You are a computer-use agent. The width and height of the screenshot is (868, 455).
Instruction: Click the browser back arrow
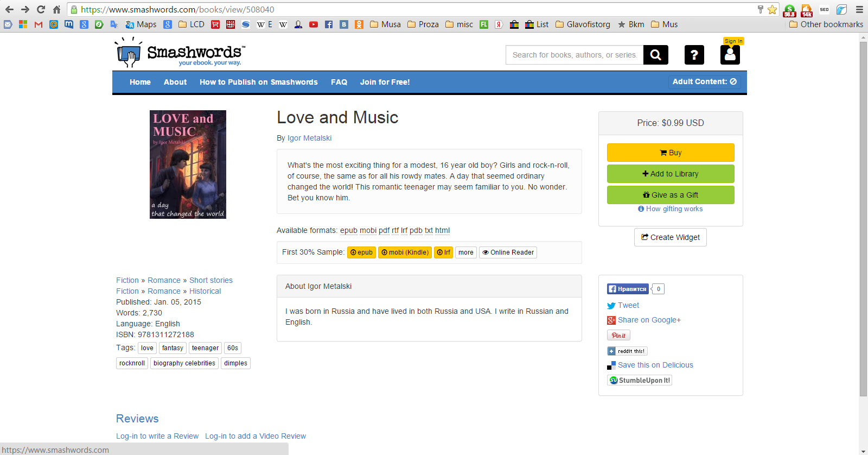tap(9, 9)
